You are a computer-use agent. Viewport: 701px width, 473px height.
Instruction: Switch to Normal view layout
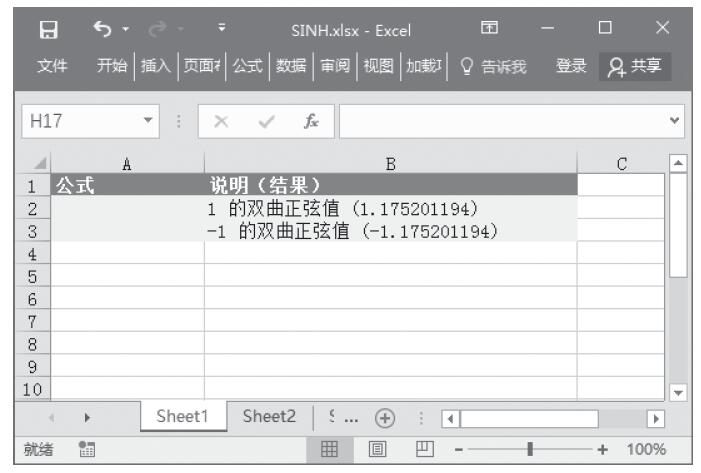click(x=329, y=449)
